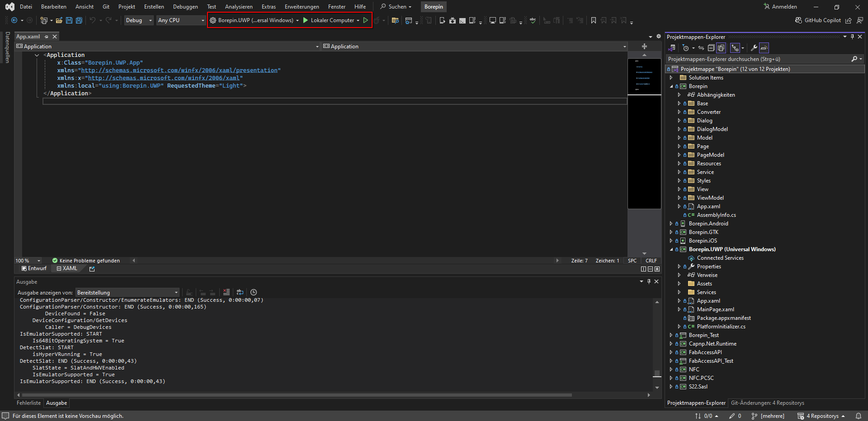Toggle word wrap in Ausgabe panel
The height and width of the screenshot is (421, 868).
coord(240,292)
